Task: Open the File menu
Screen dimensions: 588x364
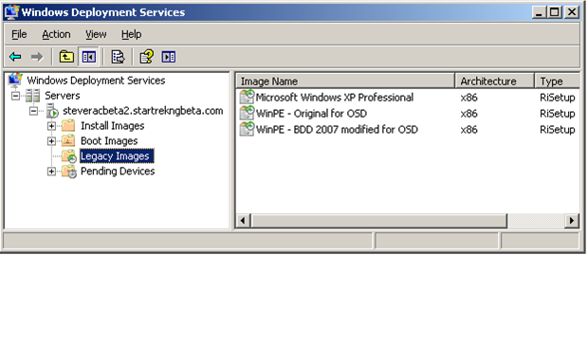Action: tap(19, 34)
